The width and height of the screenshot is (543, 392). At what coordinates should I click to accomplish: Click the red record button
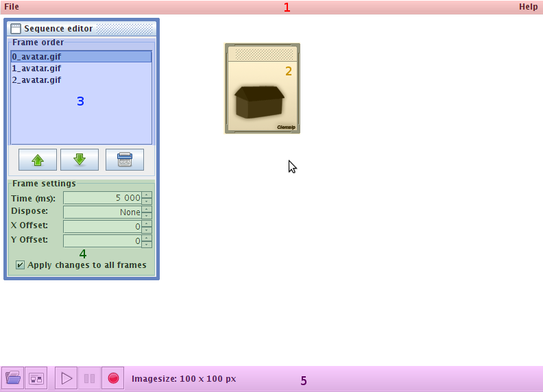[113, 378]
